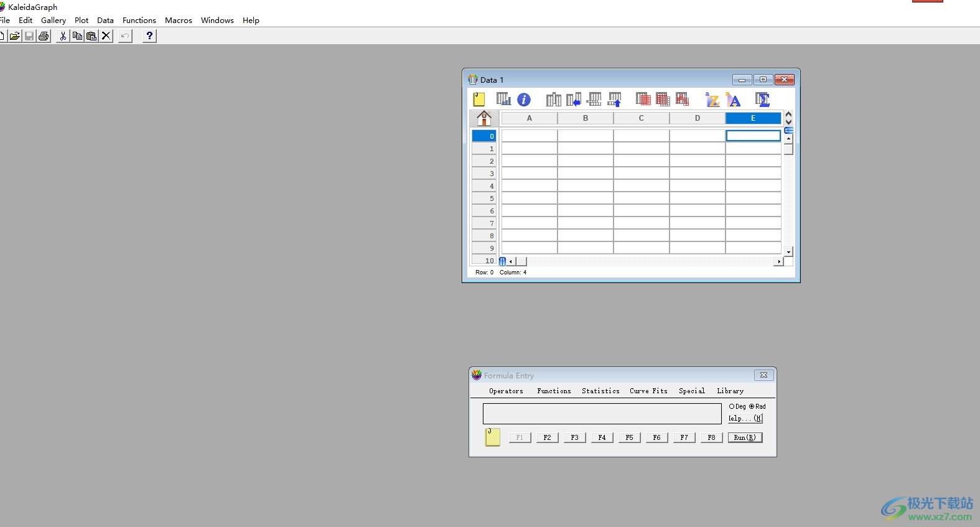Image resolution: width=980 pixels, height=527 pixels.
Task: Click the Data window scroll down arrow
Action: point(789,252)
